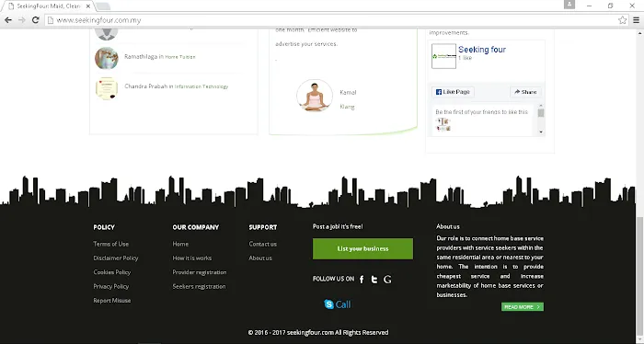Reload the page with the refresh icon
The height and width of the screenshot is (344, 644).
click(35, 20)
